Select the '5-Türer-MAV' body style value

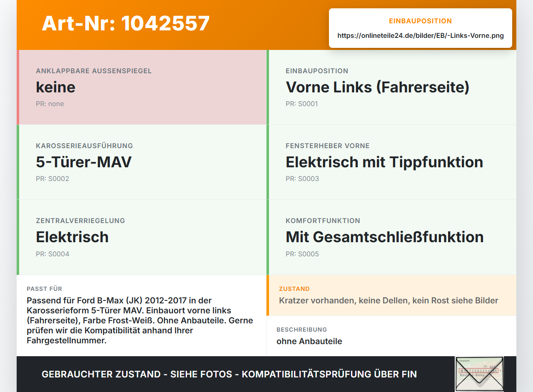tap(84, 162)
